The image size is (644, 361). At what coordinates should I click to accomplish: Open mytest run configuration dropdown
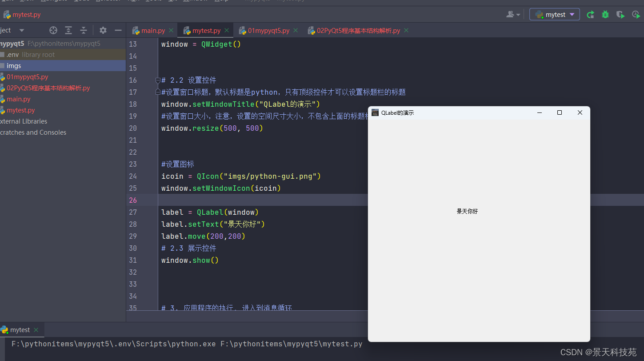click(x=555, y=15)
